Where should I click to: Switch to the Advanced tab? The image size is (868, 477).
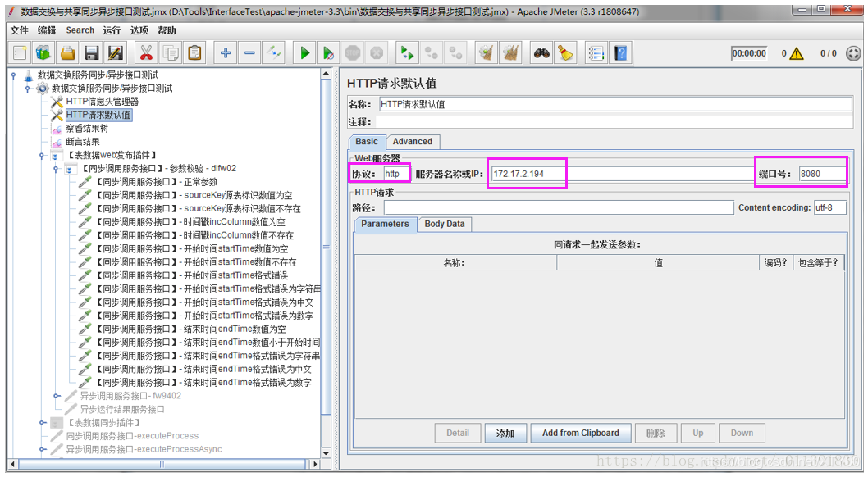coord(413,142)
